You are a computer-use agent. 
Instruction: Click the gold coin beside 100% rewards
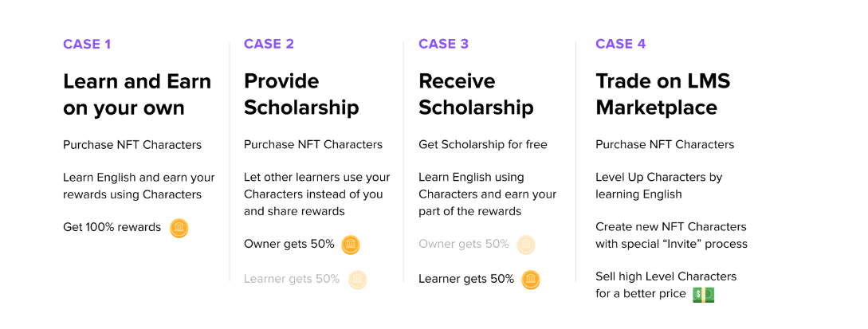179,228
